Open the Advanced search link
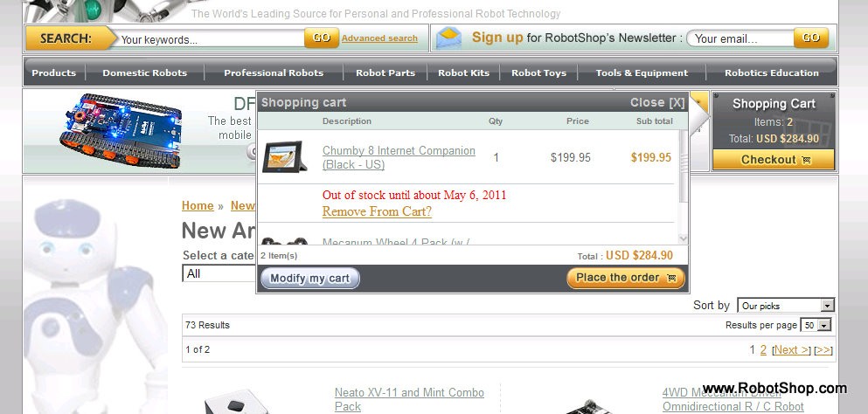The height and width of the screenshot is (414, 868). pos(379,38)
